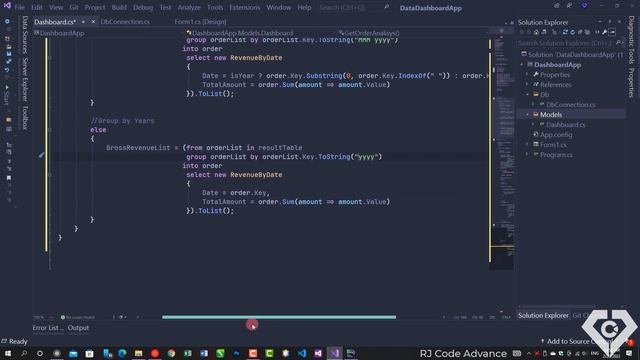Open Google Chrome from the taskbar
640x360 pixels.
(x=171, y=353)
